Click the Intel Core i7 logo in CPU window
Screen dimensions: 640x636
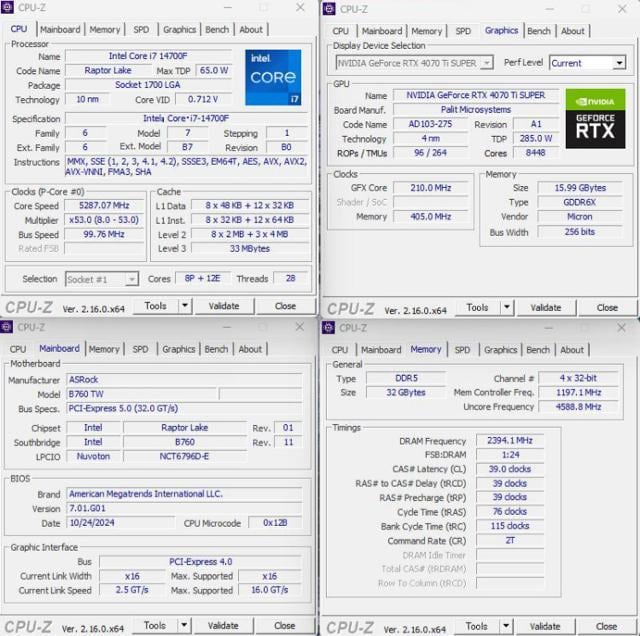tap(273, 77)
